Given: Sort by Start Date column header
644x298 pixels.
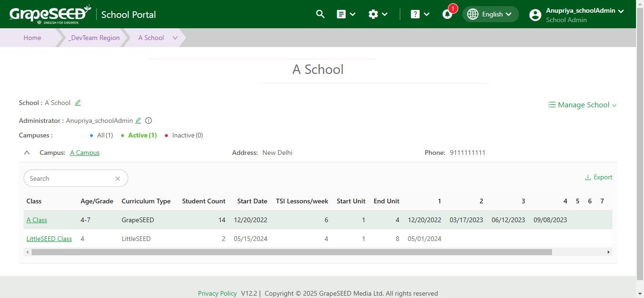Looking at the screenshot, I should point(252,201).
